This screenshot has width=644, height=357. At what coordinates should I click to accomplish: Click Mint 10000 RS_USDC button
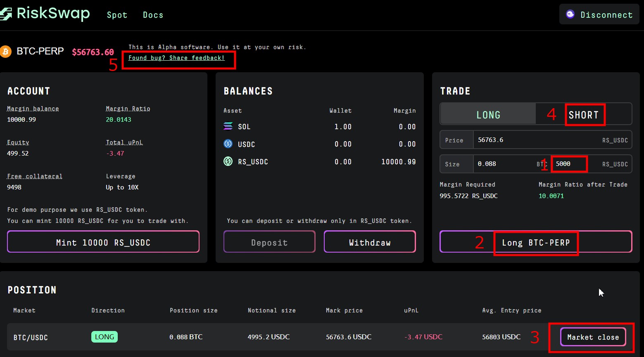pos(103,242)
